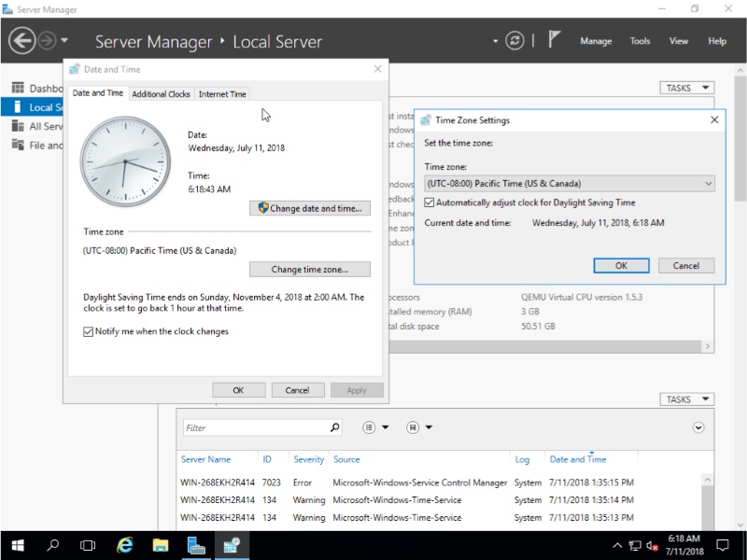
Task: Select All Servers icon in sidebar
Action: point(18,126)
